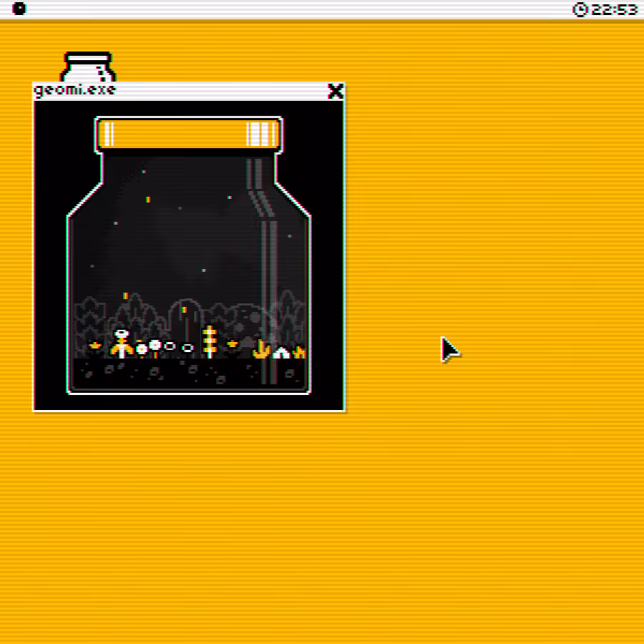The height and width of the screenshot is (644, 644).
Task: Select the jar desktop icon behind the window
Action: [x=88, y=67]
